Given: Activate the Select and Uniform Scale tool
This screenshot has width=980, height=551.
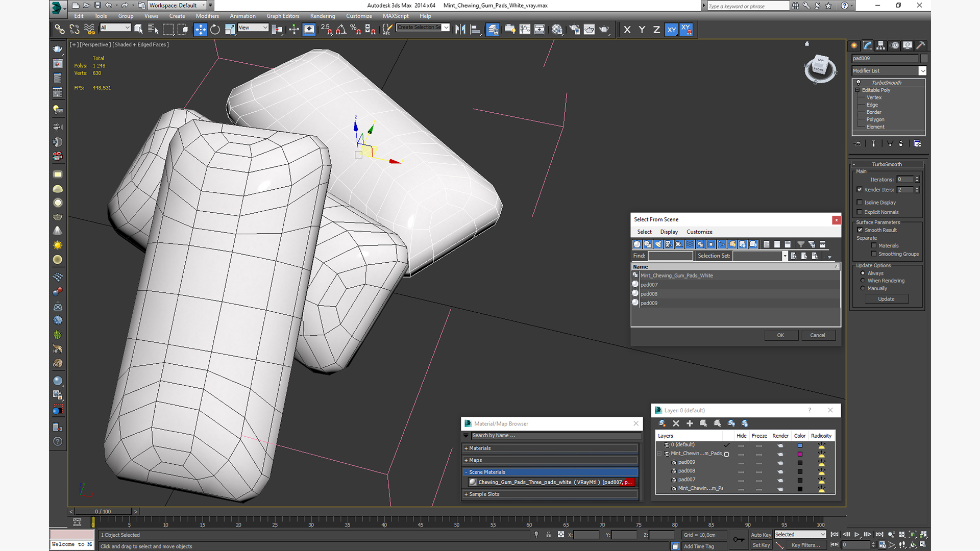Looking at the screenshot, I should pos(230,30).
